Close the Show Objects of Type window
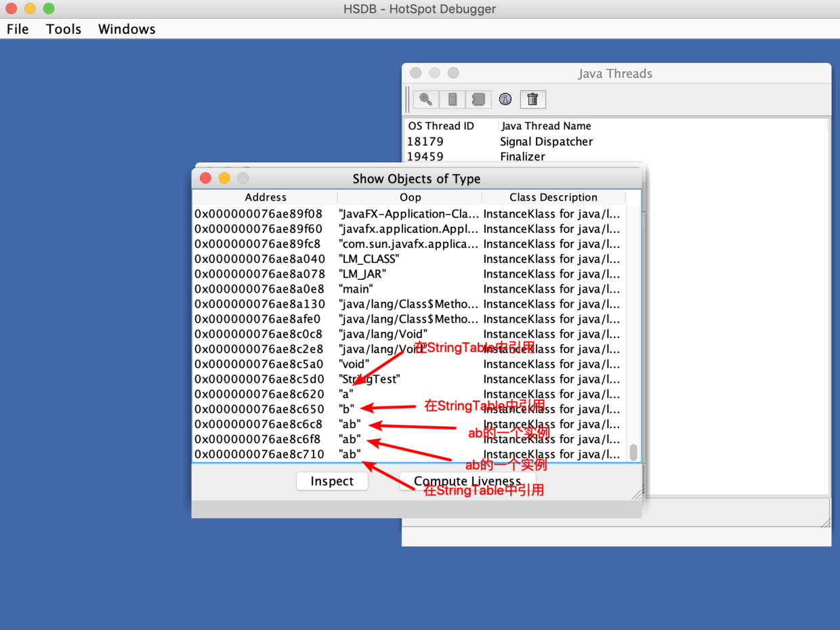The image size is (840, 630). tap(206, 178)
